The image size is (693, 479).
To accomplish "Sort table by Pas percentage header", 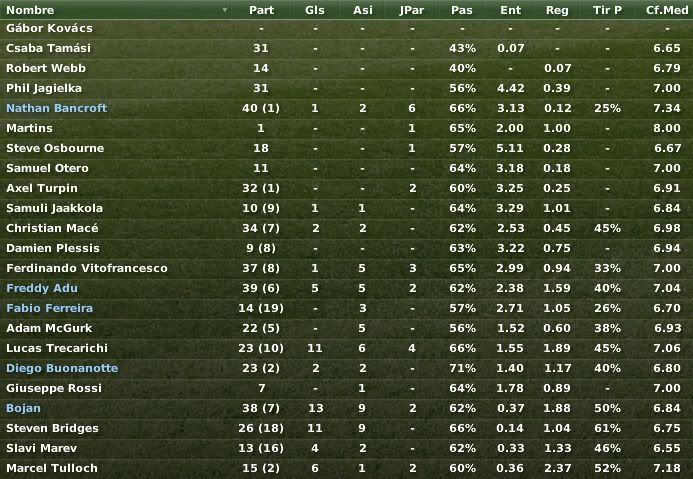I will [x=462, y=10].
